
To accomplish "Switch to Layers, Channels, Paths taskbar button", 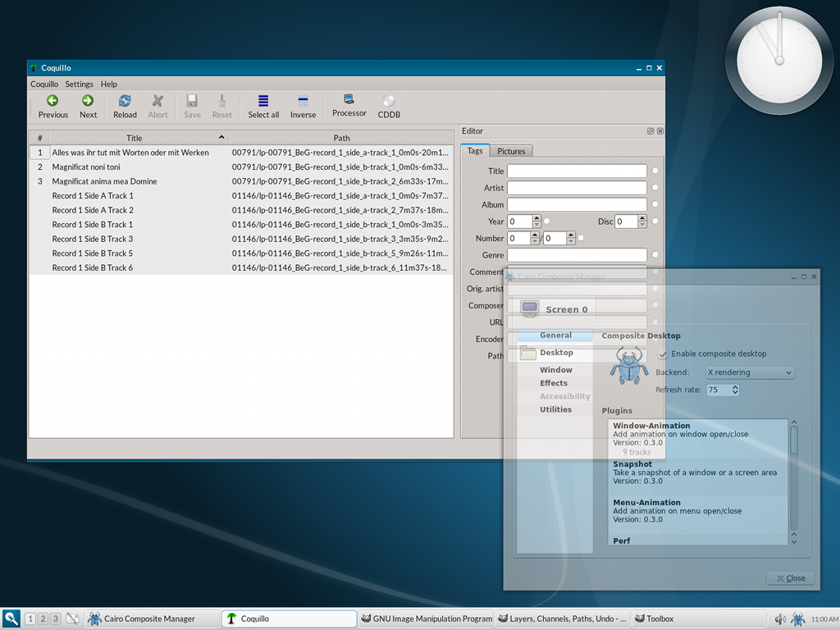I will click(x=563, y=619).
